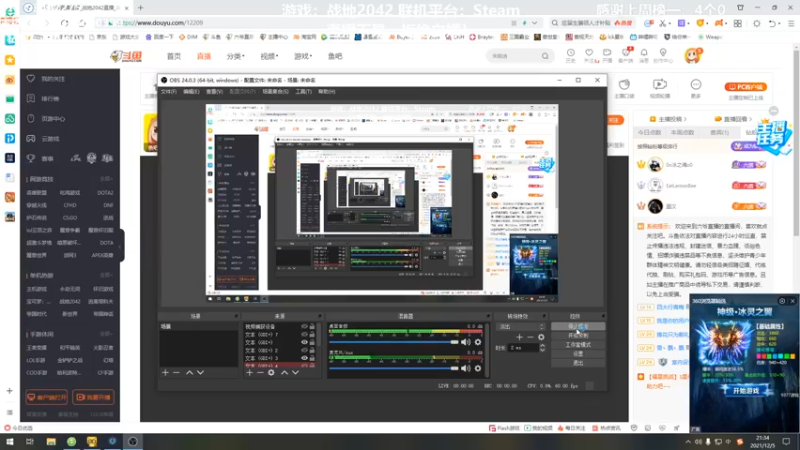This screenshot has height=450, width=800.
Task: Click streaming button at top of OBS Controls
Action: click(578, 327)
